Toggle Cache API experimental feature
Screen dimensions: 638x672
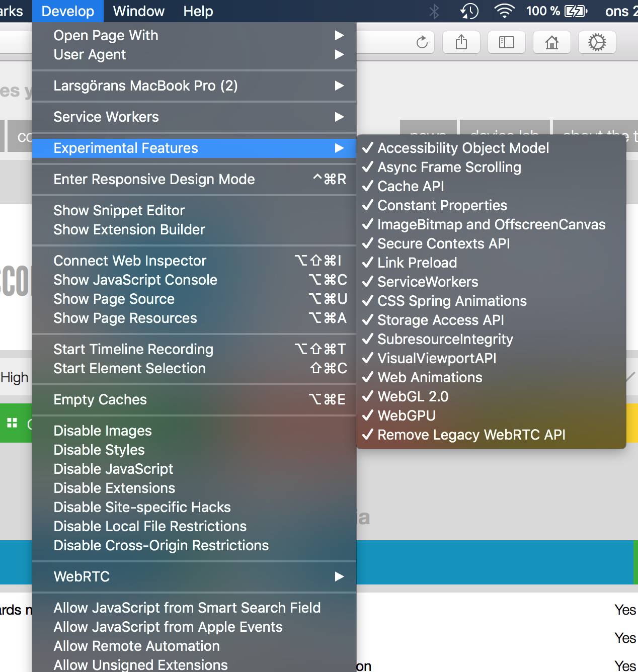pos(491,186)
